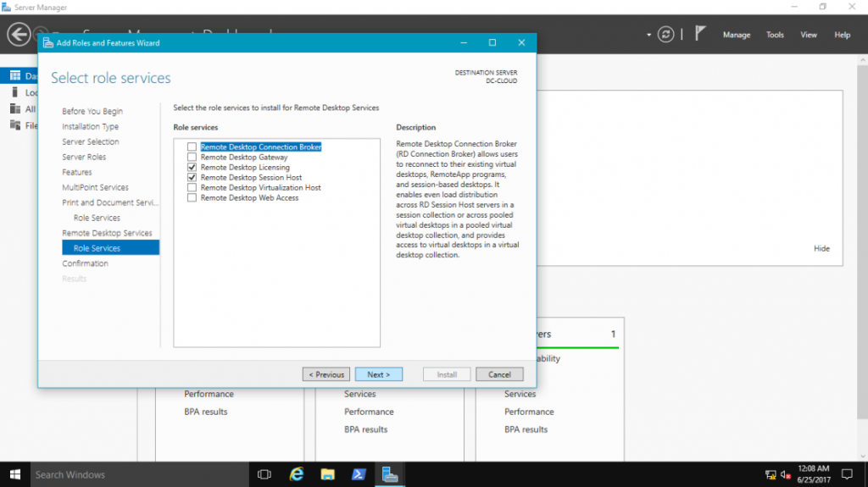The width and height of the screenshot is (868, 487).
Task: Check Remote Desktop Connection Broker checkbox
Action: [192, 147]
